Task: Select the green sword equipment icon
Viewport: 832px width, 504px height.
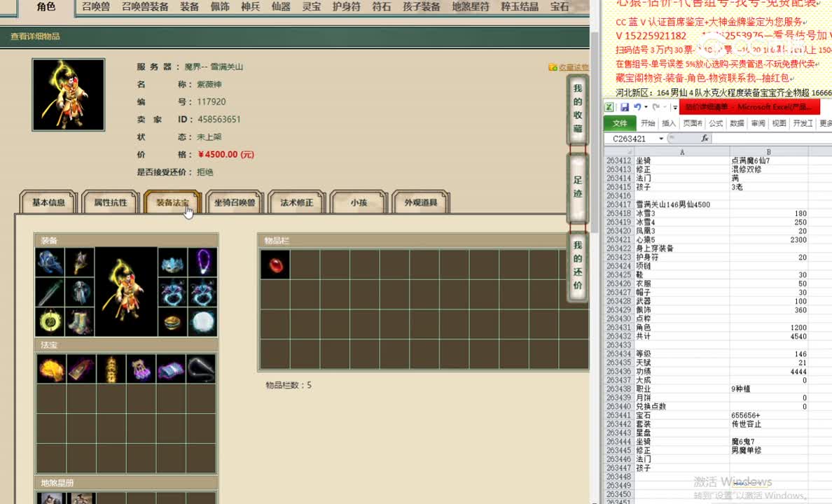Action: (50, 292)
